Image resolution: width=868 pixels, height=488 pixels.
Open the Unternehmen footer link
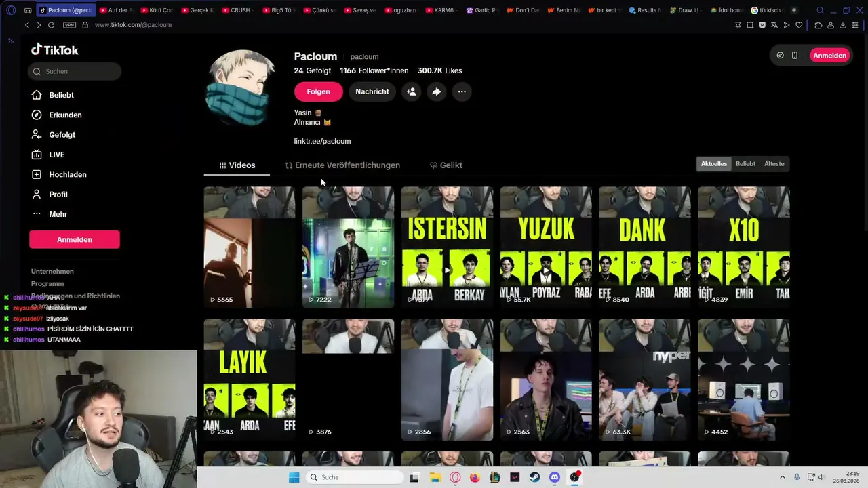(52, 272)
